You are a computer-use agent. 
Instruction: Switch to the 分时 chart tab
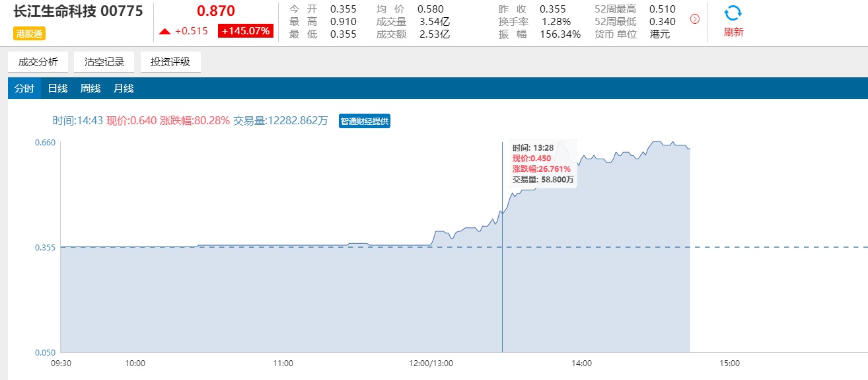[x=24, y=89]
